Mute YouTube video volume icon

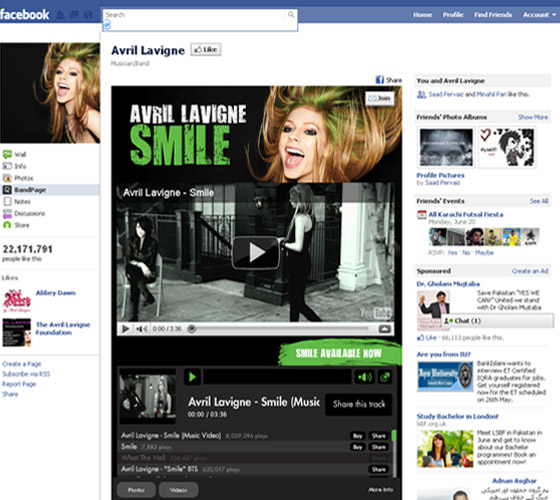tap(142, 329)
